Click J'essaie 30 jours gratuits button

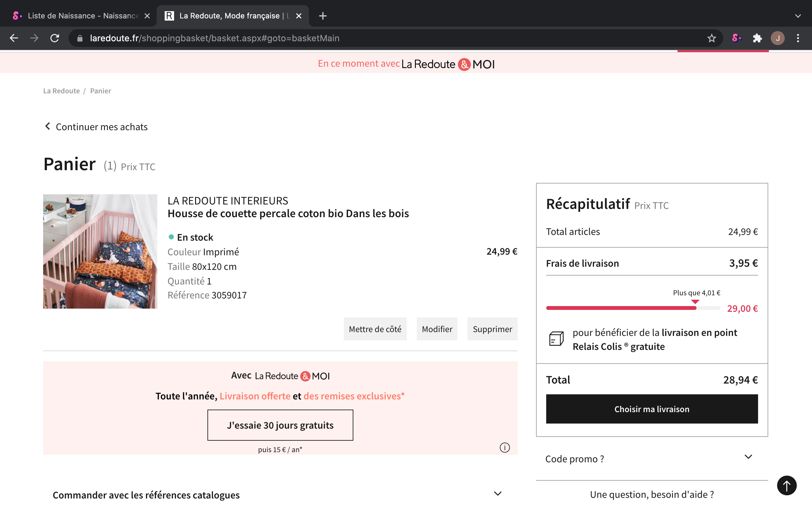point(280,425)
